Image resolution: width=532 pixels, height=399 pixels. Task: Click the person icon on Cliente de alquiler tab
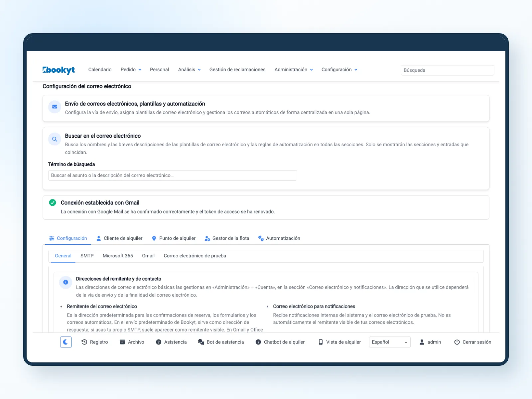[x=99, y=238]
